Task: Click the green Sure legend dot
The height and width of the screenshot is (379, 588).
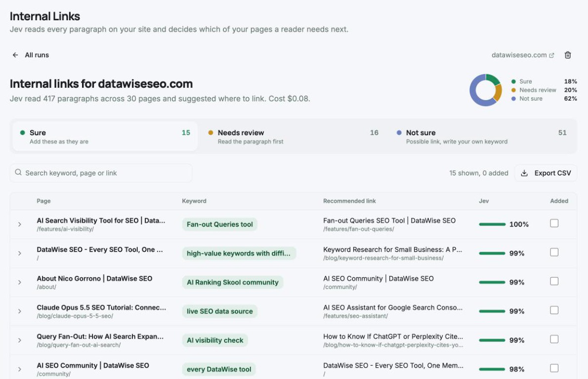Action: 513,81
